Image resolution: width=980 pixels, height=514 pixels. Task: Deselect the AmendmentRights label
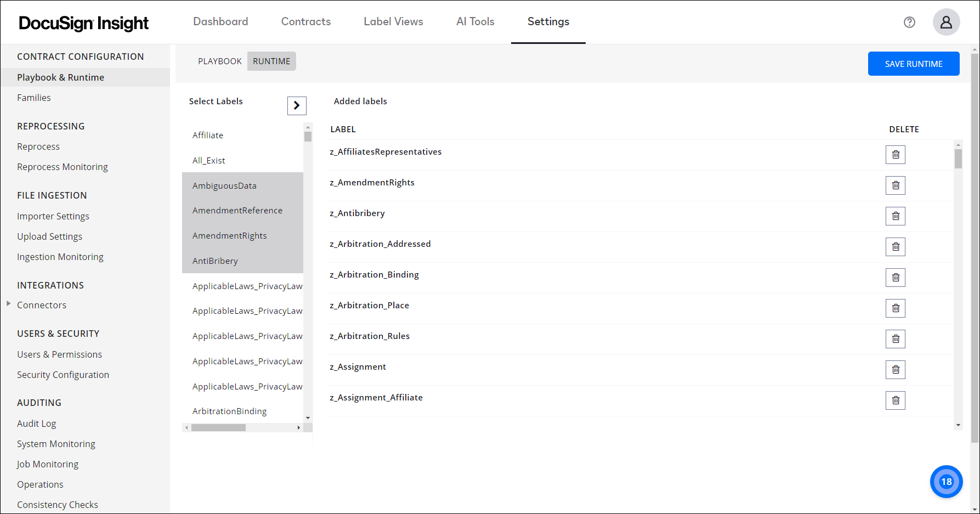point(229,235)
